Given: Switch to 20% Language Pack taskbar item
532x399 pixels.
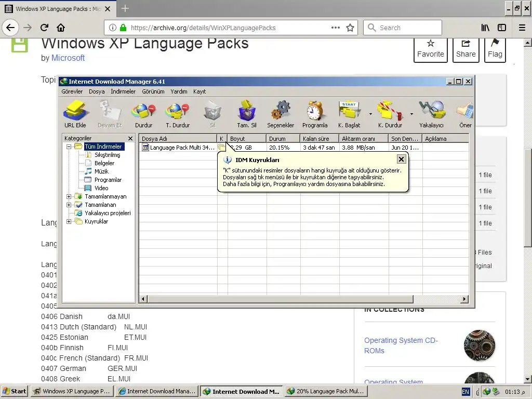Looking at the screenshot, I should point(326,391).
